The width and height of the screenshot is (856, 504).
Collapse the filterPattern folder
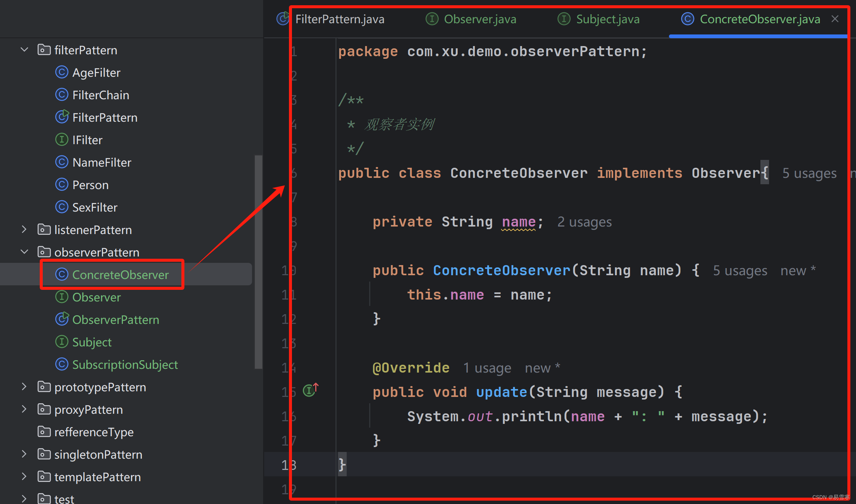[24, 50]
